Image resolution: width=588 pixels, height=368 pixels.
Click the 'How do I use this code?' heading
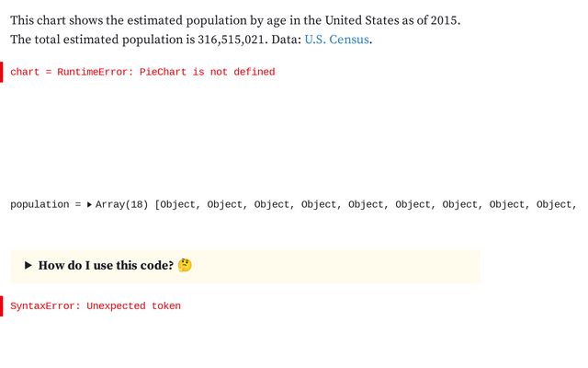point(106,266)
